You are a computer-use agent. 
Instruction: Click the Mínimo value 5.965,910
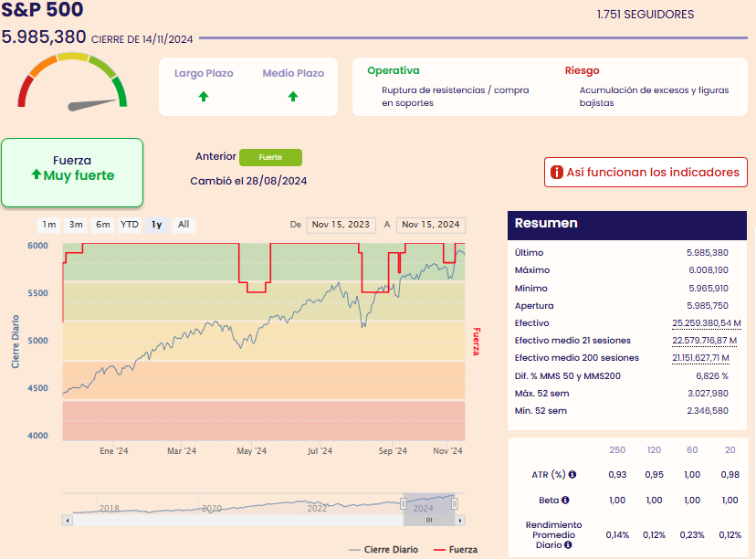tap(708, 289)
